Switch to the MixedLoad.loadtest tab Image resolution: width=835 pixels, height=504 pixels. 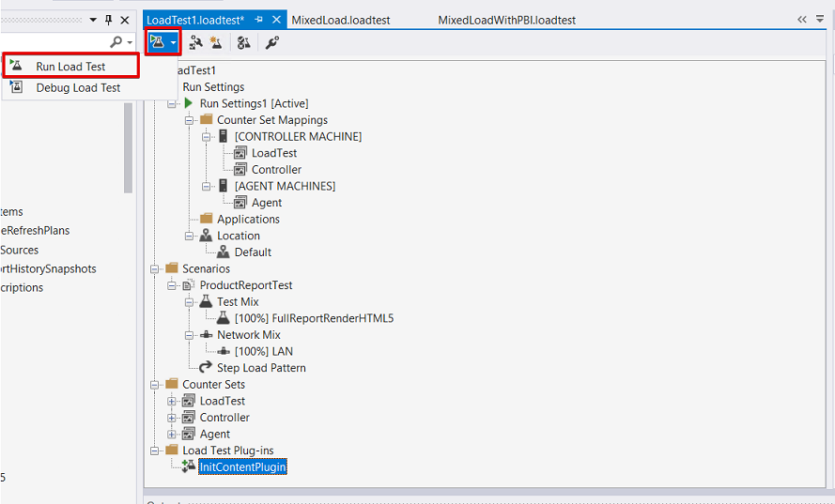341,20
